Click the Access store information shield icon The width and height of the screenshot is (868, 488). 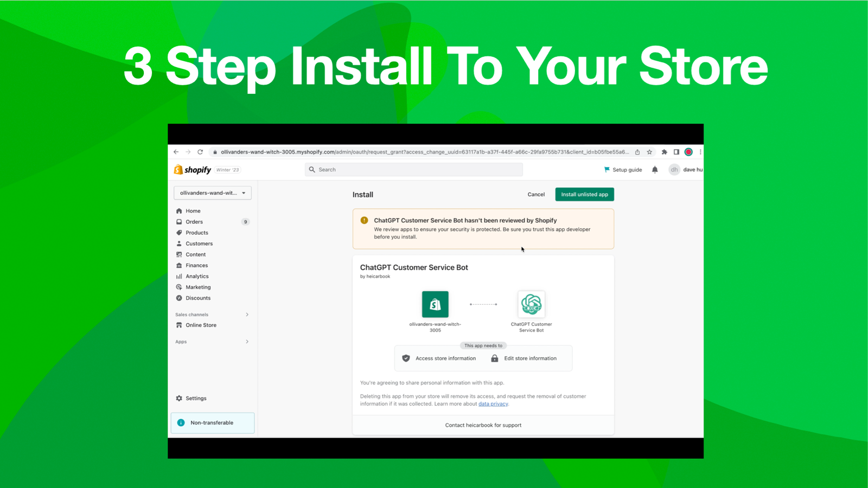pyautogui.click(x=406, y=358)
